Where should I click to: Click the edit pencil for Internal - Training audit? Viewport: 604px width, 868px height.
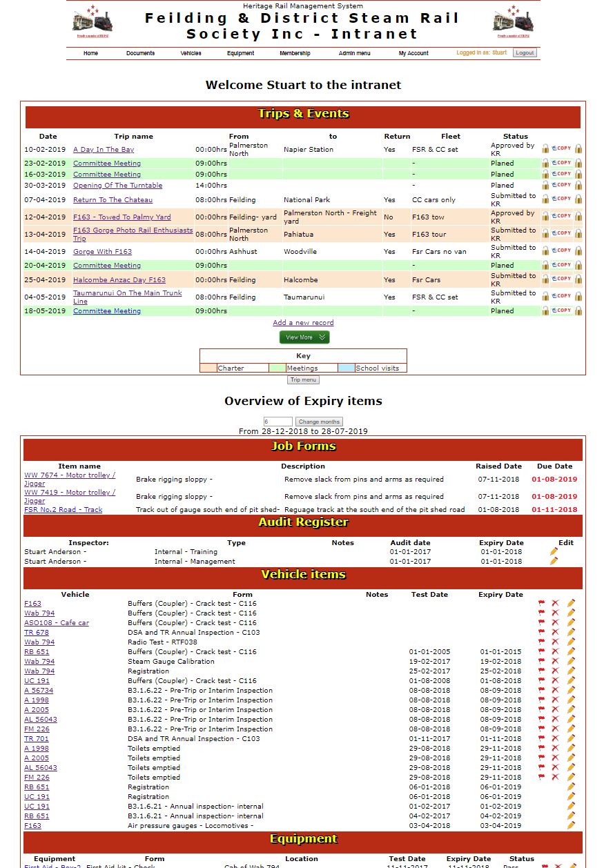tap(554, 551)
